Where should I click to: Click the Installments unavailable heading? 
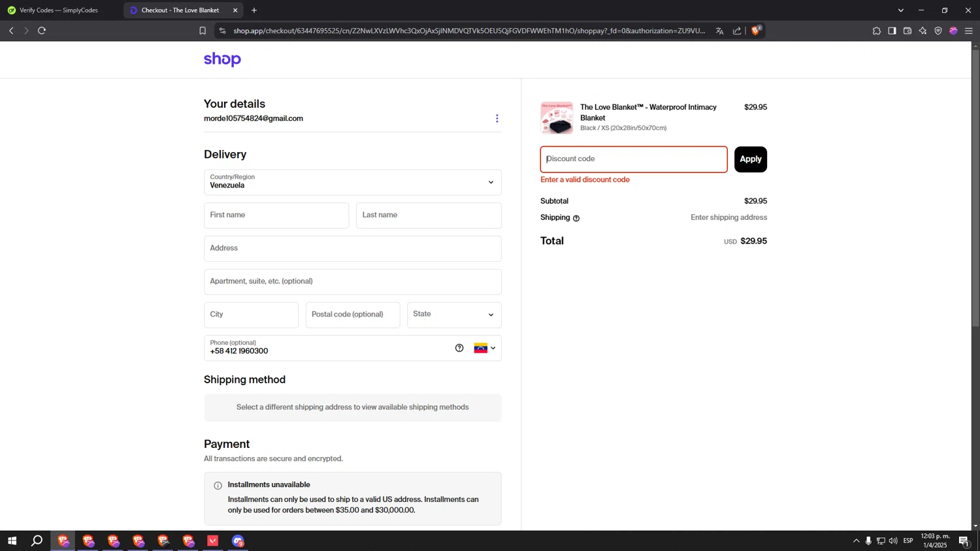coord(269,484)
